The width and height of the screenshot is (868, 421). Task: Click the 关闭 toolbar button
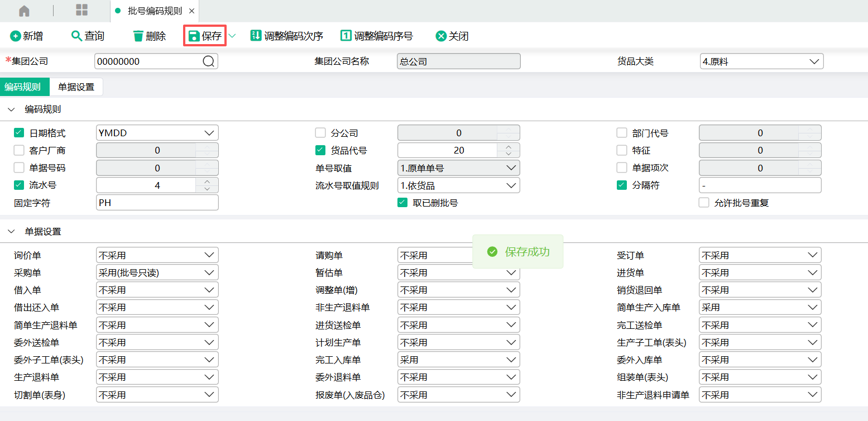click(452, 36)
